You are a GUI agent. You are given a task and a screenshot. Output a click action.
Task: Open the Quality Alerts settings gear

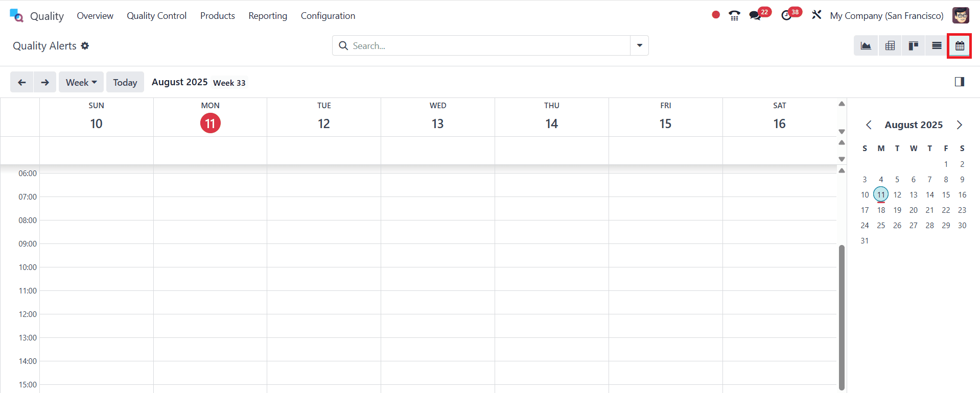(x=85, y=46)
